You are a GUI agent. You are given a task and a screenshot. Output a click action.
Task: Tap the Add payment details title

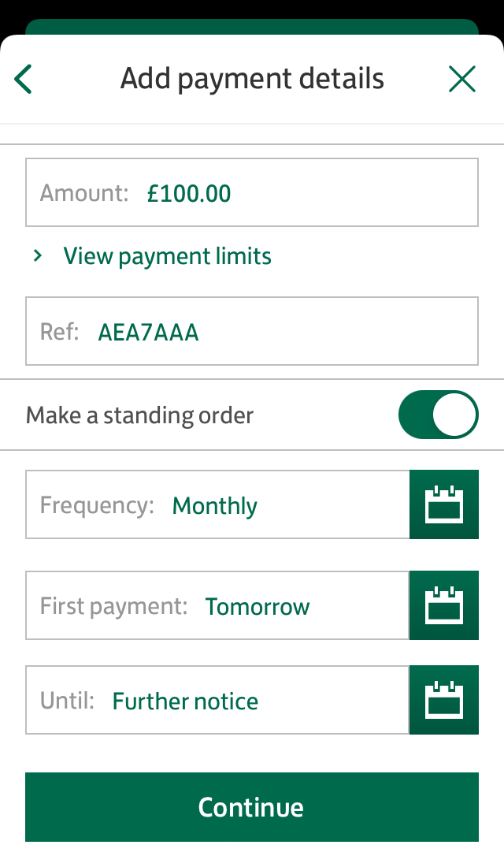tap(252, 79)
